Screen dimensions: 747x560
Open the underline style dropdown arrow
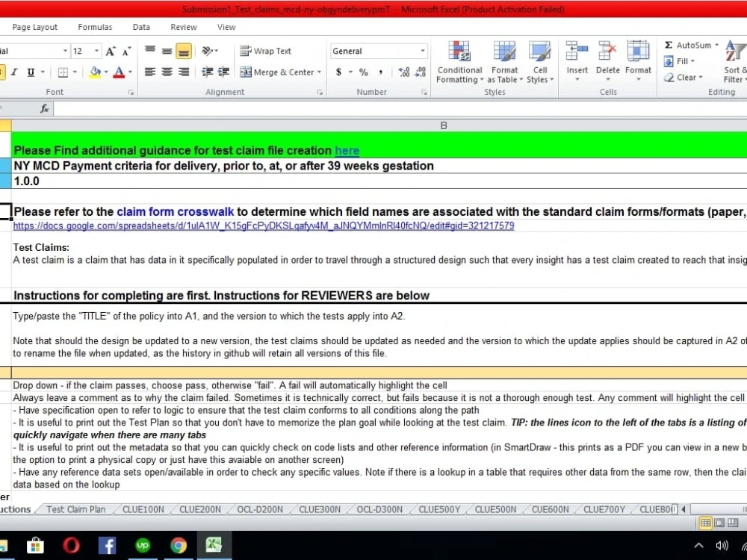pyautogui.click(x=43, y=72)
